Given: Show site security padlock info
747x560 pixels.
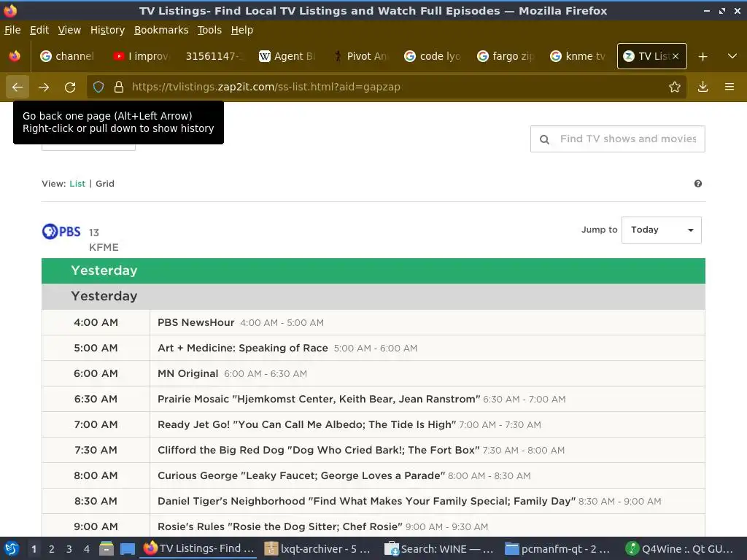Looking at the screenshot, I should [x=119, y=87].
